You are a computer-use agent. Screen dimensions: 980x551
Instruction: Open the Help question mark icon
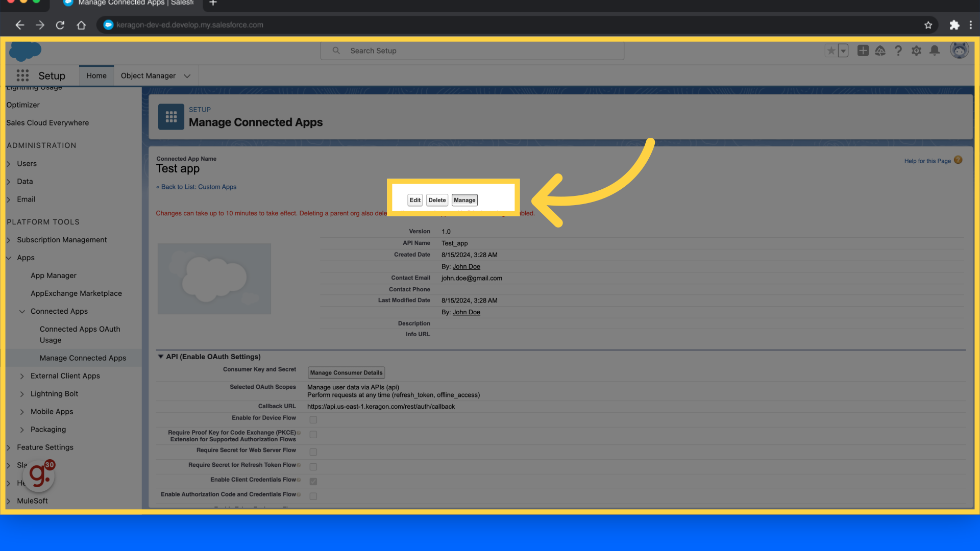[x=898, y=51]
